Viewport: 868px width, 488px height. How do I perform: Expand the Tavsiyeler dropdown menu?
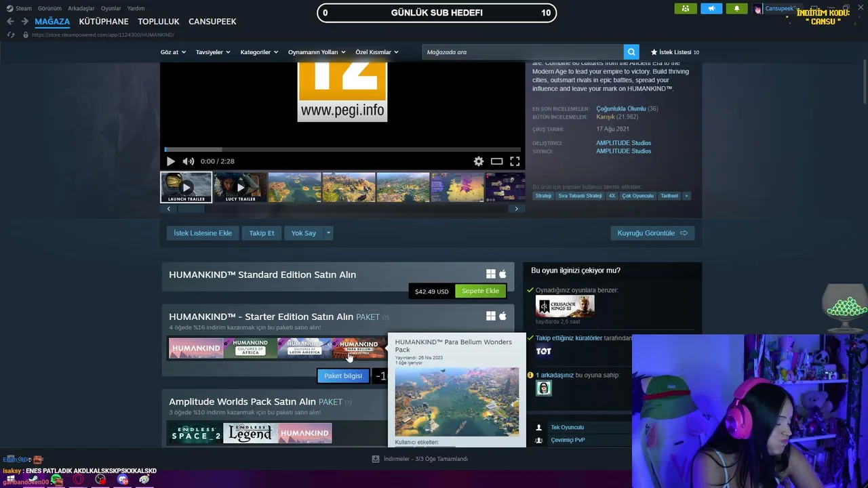pos(213,52)
